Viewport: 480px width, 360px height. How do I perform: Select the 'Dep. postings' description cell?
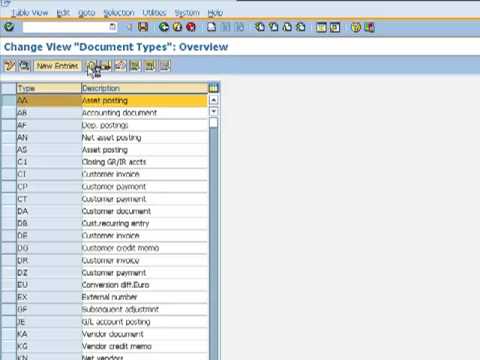point(144,125)
